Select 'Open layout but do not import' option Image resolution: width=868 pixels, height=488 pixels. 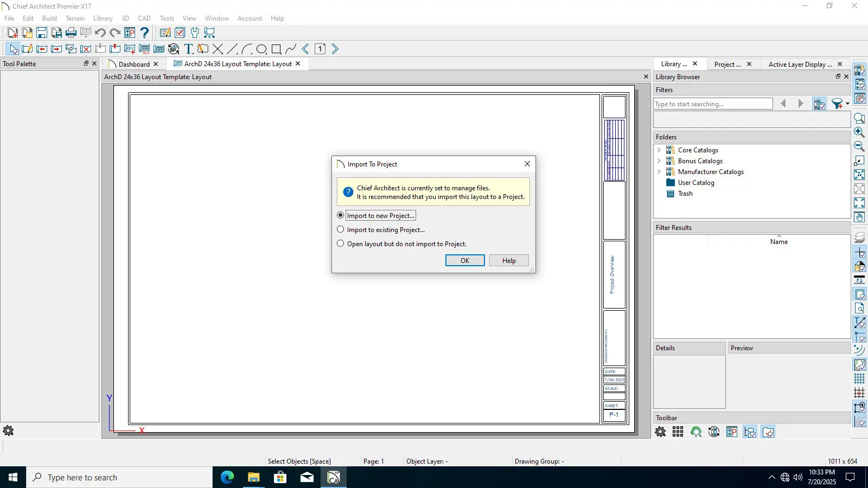click(x=341, y=243)
